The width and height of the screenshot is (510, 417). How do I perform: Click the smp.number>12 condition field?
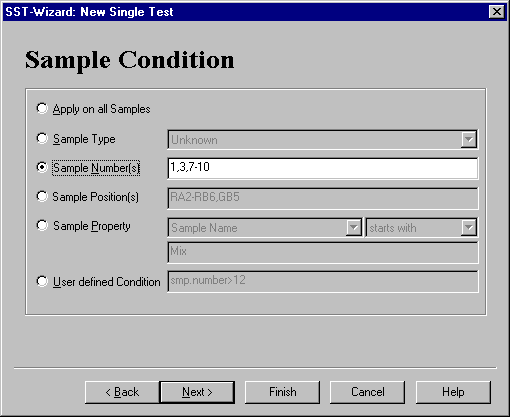click(323, 281)
